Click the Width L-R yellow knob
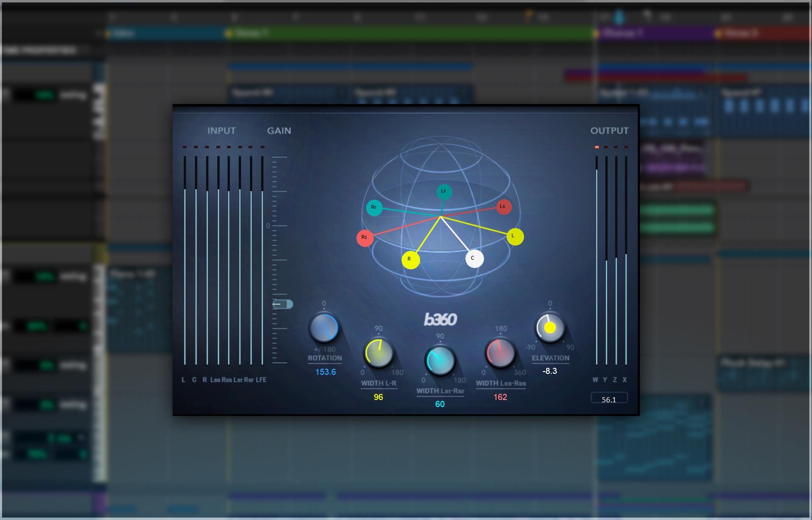This screenshot has width=812, height=520. click(x=379, y=353)
